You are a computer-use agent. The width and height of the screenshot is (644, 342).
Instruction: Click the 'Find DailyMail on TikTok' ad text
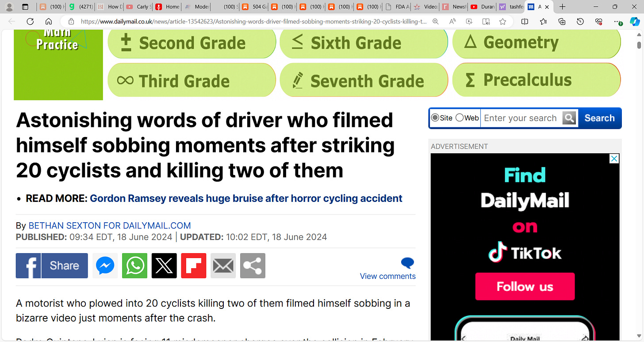click(525, 214)
